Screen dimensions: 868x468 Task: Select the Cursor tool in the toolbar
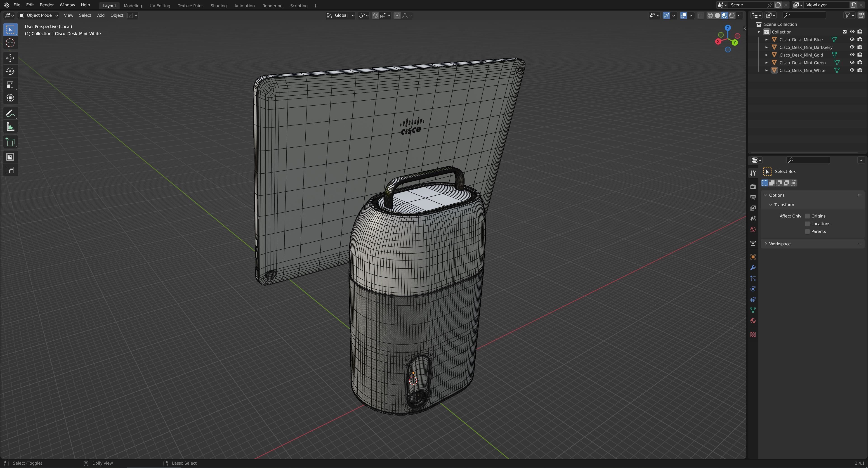10,43
